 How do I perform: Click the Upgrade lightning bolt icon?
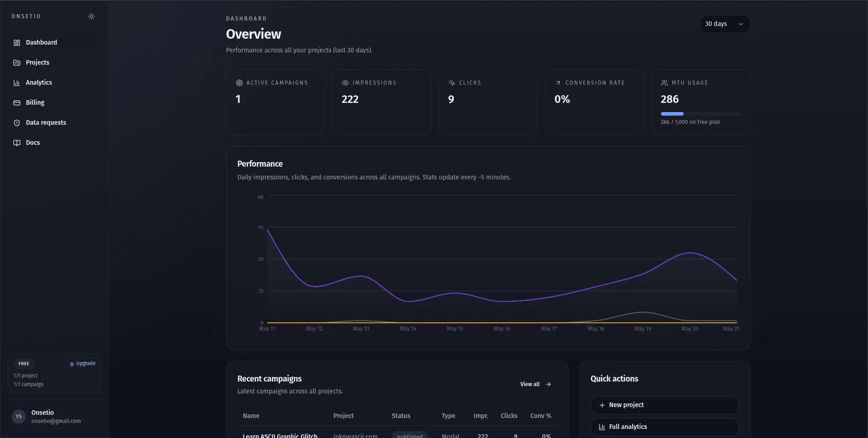pos(72,364)
